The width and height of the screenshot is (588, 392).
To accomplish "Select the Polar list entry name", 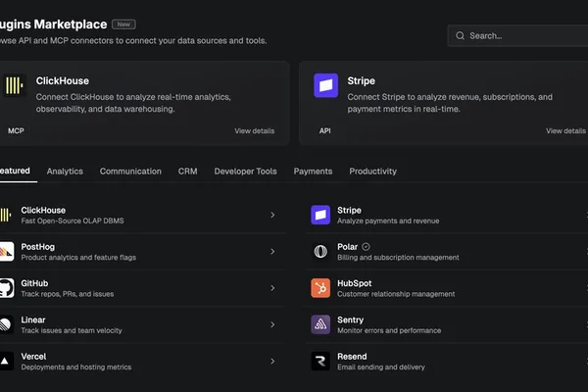I will tap(347, 247).
